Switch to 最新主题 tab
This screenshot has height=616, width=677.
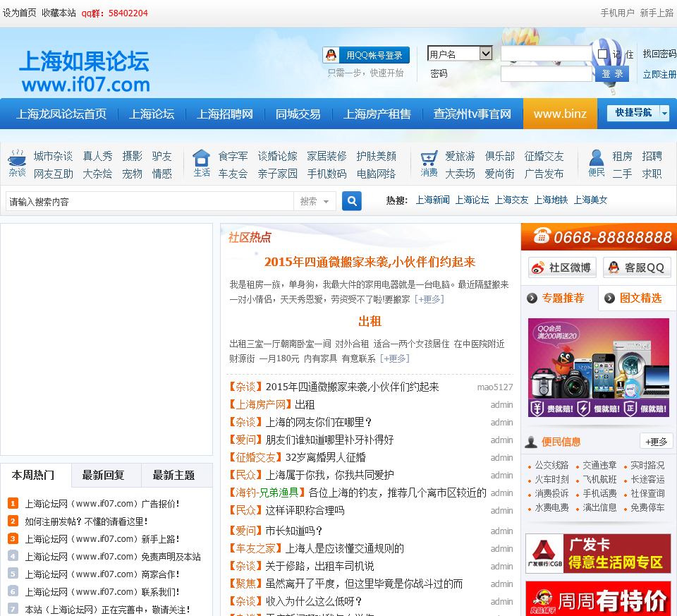click(173, 475)
